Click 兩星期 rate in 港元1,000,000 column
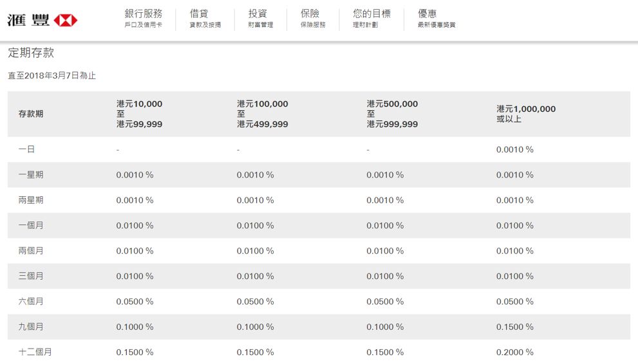 [514, 200]
